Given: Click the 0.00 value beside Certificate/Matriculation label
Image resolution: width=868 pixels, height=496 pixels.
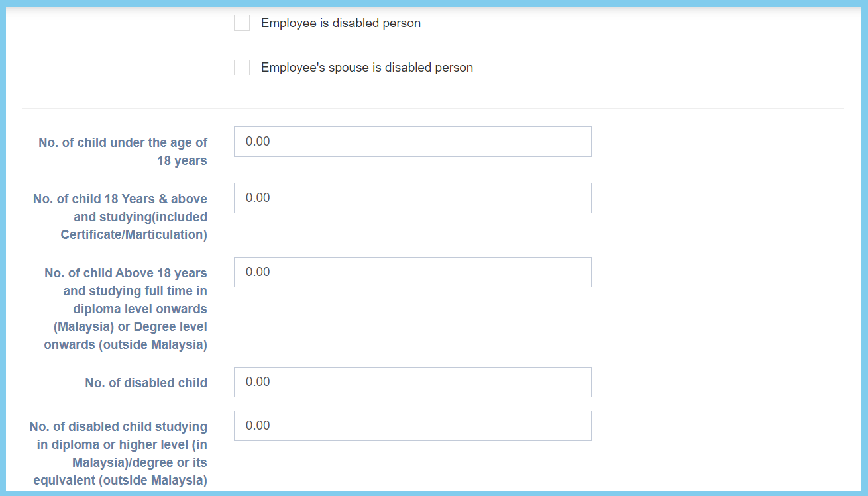Looking at the screenshot, I should (x=258, y=198).
